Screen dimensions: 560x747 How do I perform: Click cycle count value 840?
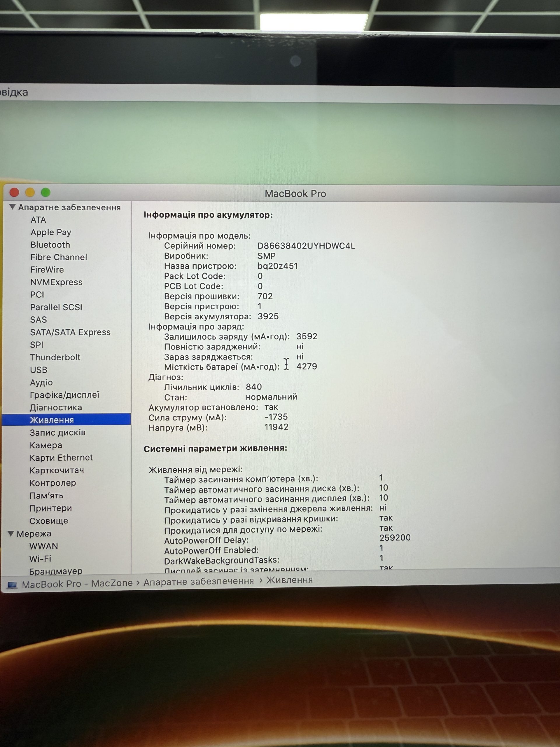(253, 387)
